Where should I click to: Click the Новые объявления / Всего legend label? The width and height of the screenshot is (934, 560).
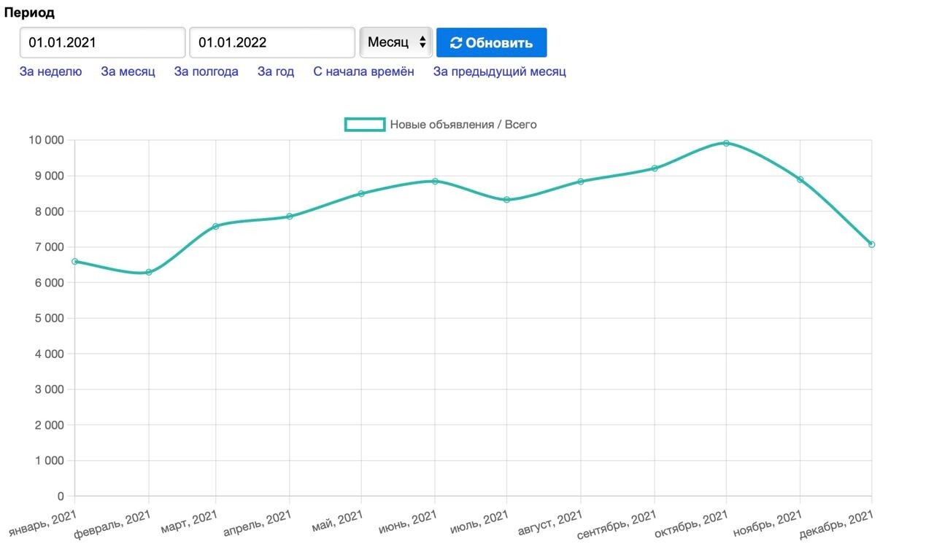(x=463, y=125)
